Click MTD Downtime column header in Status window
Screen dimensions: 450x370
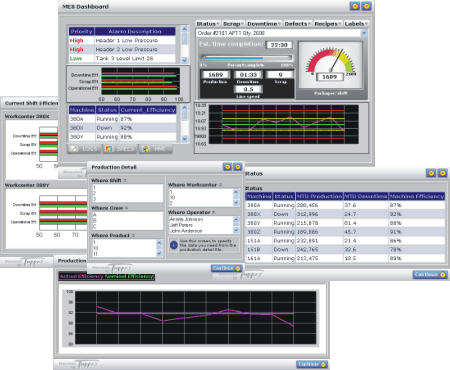[366, 196]
